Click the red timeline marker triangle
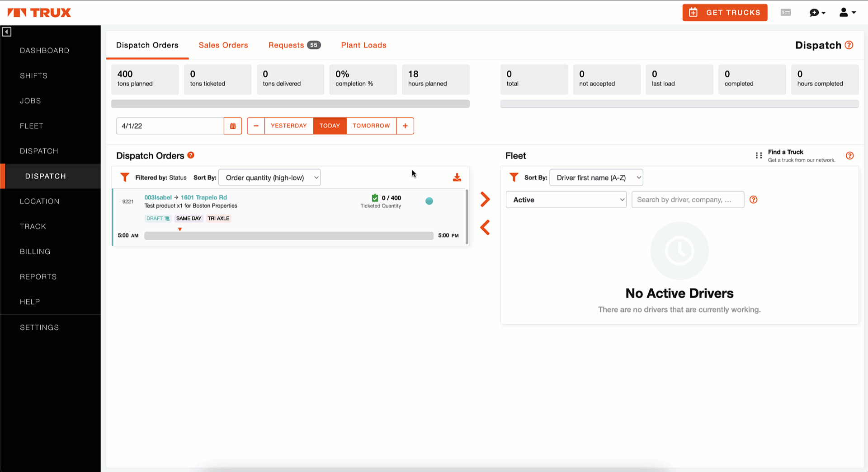 (180, 229)
